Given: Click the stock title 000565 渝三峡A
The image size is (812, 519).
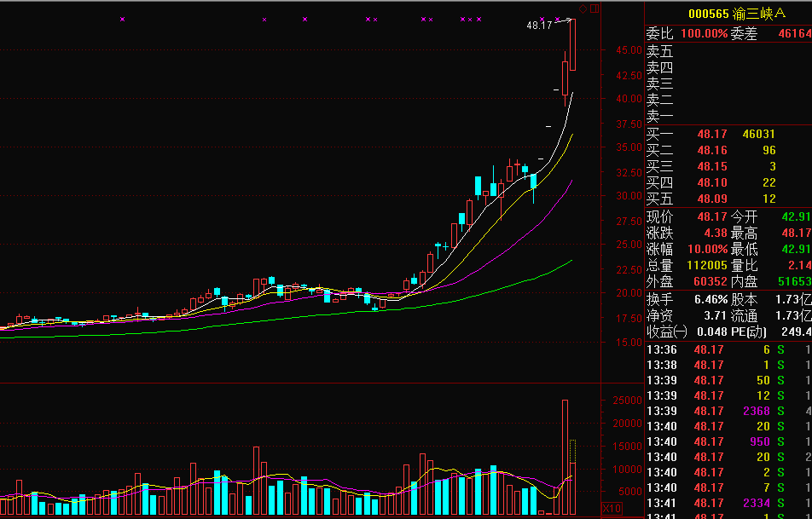Looking at the screenshot, I should coord(730,13).
